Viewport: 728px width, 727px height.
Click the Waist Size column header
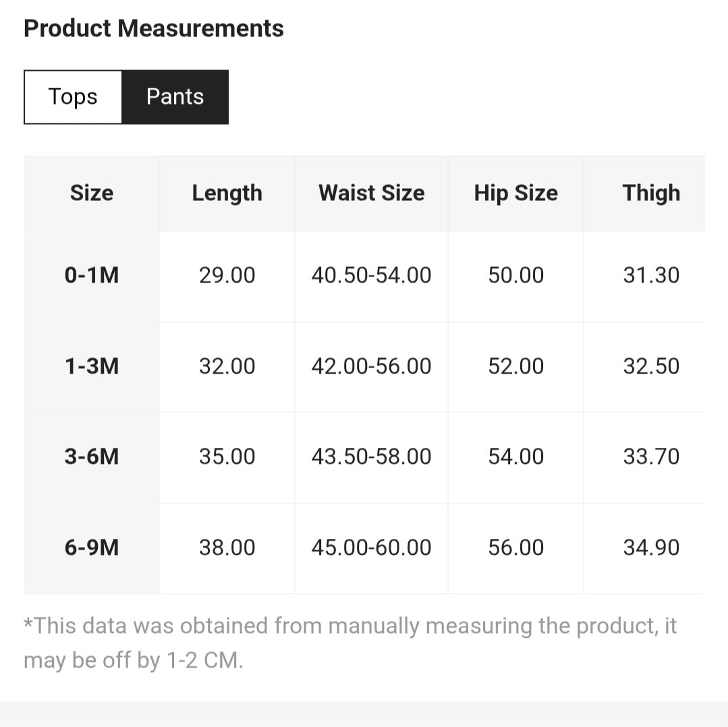(x=371, y=193)
